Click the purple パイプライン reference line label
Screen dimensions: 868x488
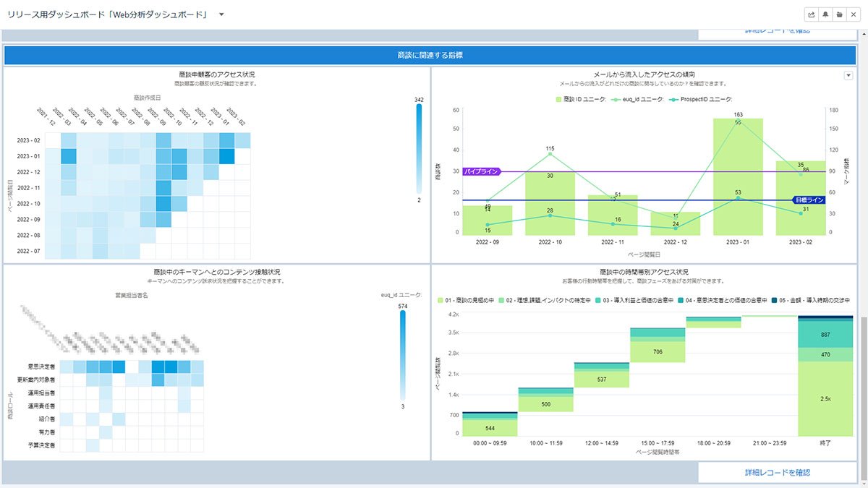pyautogui.click(x=481, y=171)
